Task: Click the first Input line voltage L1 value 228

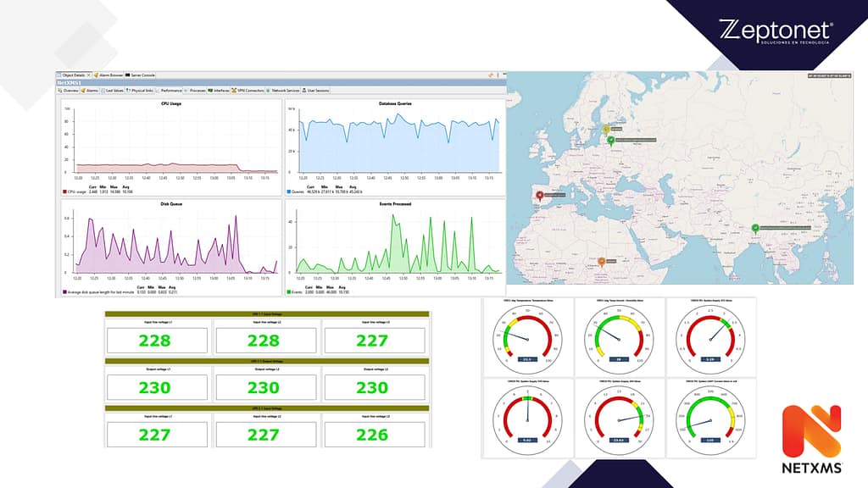Action: pyautogui.click(x=155, y=341)
